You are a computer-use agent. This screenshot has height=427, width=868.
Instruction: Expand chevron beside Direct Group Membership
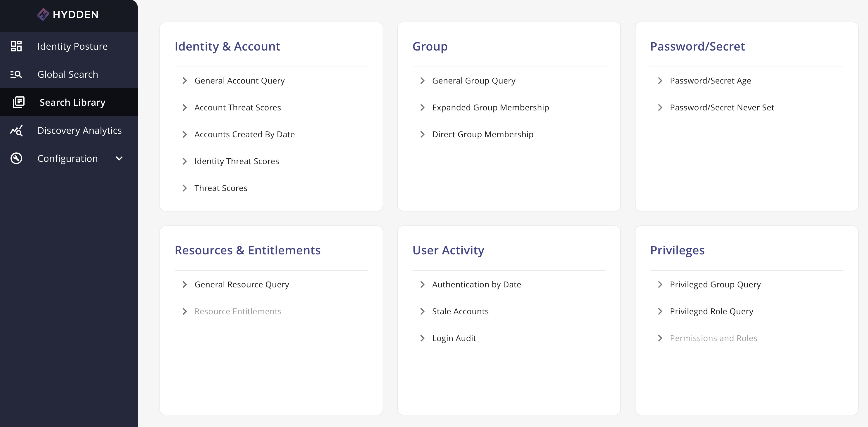coord(422,134)
